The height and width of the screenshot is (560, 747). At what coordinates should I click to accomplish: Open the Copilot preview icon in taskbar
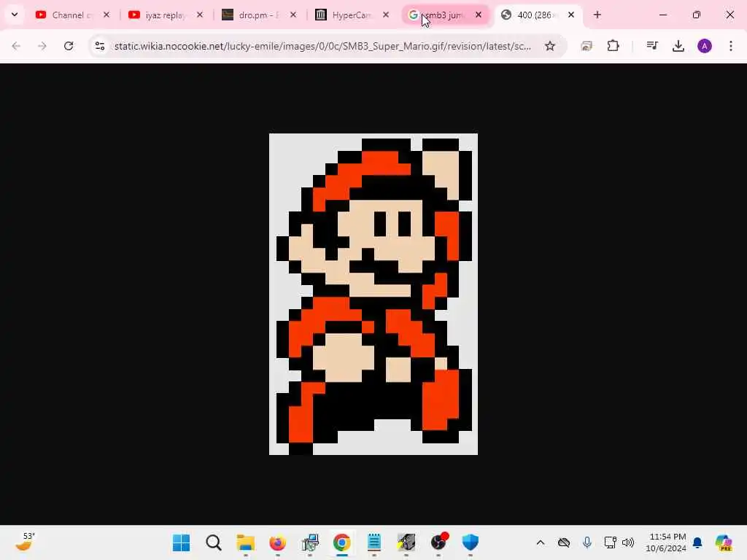point(724,542)
